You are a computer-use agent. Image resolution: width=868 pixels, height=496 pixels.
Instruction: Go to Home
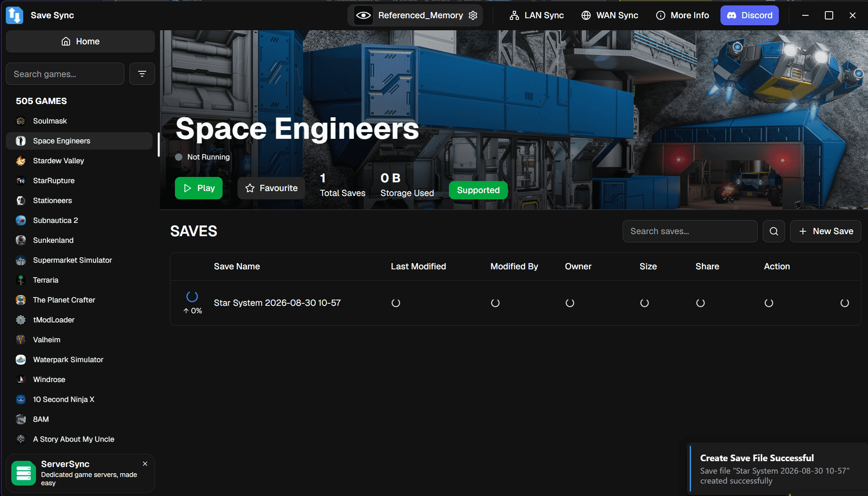[x=80, y=41]
